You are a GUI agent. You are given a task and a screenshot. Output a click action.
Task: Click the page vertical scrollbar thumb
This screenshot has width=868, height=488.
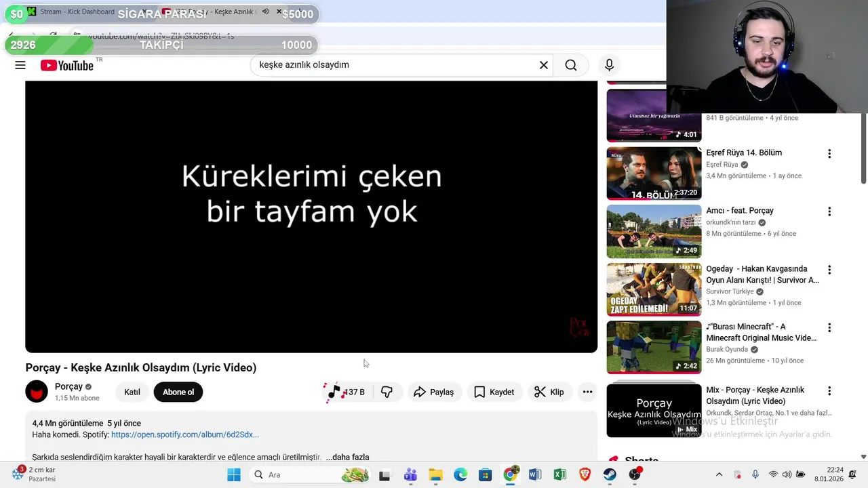click(x=863, y=149)
